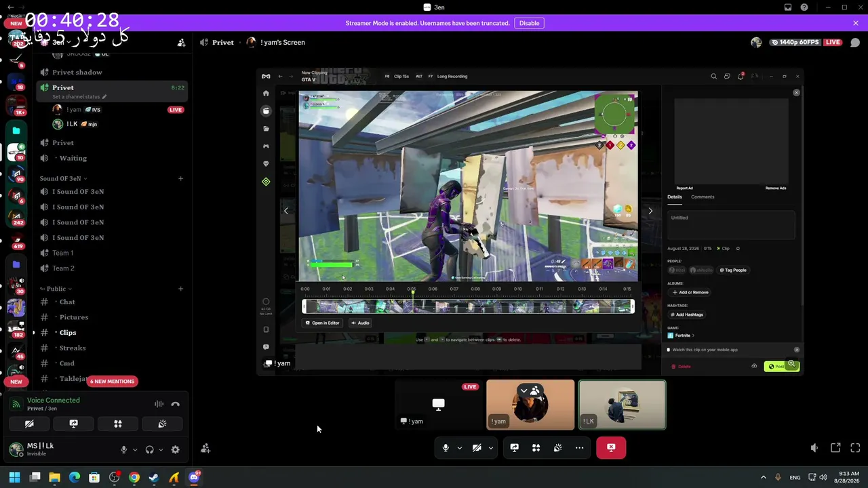Open soundboard from Voice Connected panel
The width and height of the screenshot is (868, 488).
(x=162, y=424)
